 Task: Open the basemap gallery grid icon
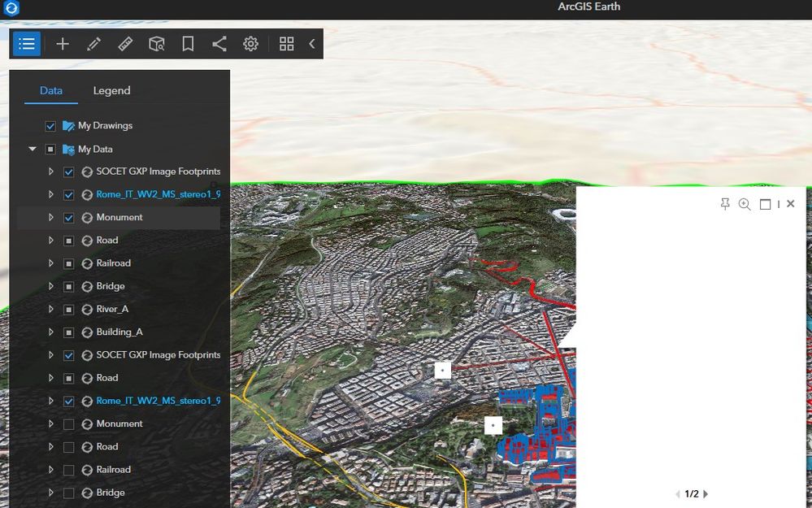286,44
